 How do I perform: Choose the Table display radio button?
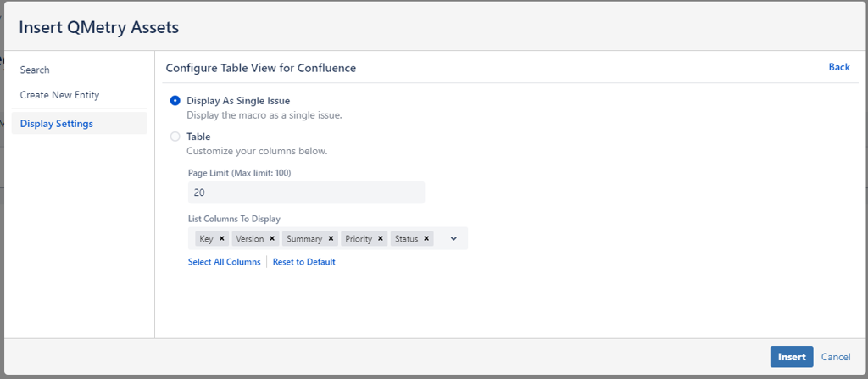click(175, 137)
